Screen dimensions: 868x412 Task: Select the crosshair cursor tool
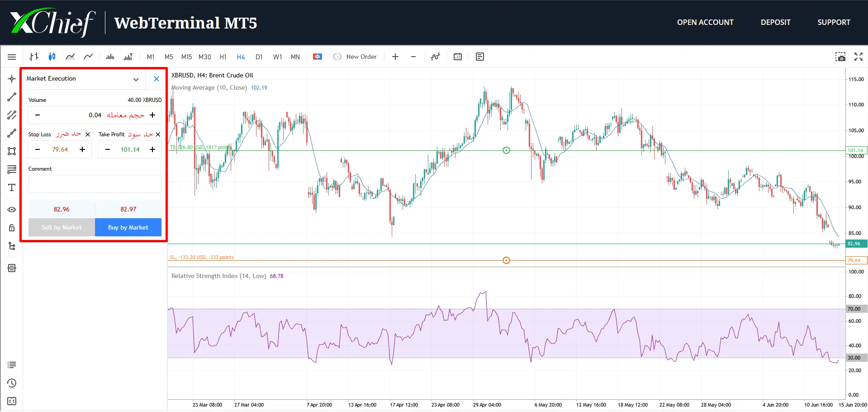(12, 79)
